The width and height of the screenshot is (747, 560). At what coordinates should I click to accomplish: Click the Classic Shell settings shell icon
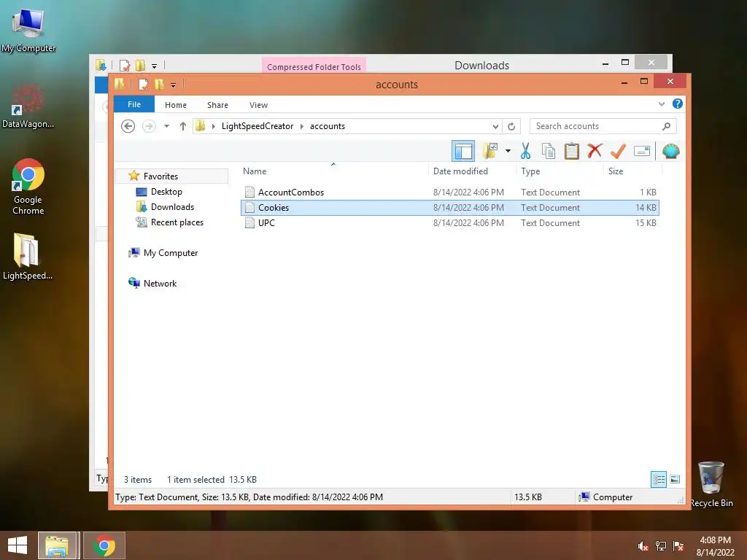671,151
